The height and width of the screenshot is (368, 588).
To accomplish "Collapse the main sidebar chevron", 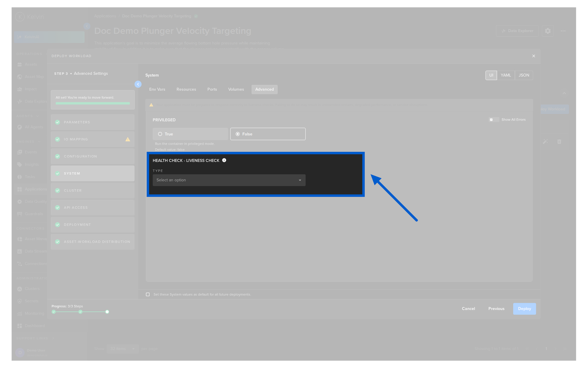I will [87, 26].
